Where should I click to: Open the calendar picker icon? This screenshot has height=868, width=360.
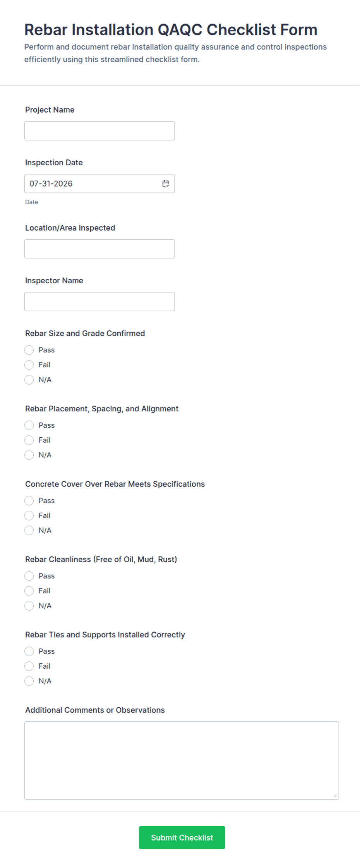pos(166,183)
